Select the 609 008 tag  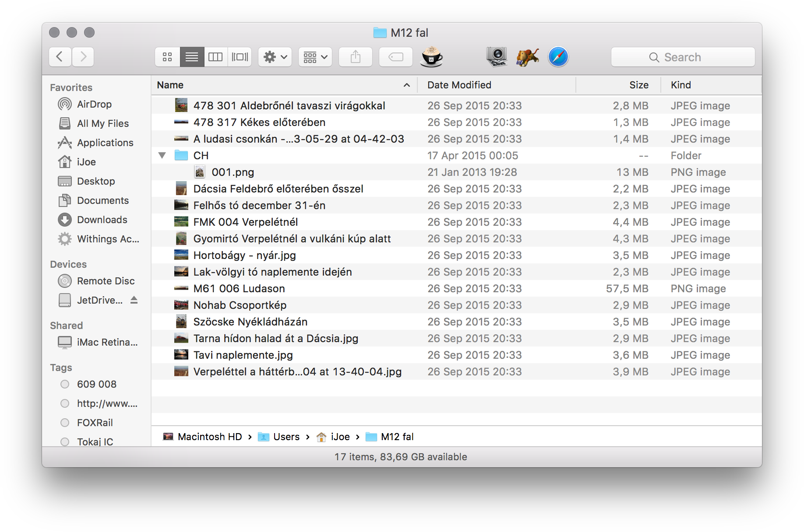coord(96,384)
